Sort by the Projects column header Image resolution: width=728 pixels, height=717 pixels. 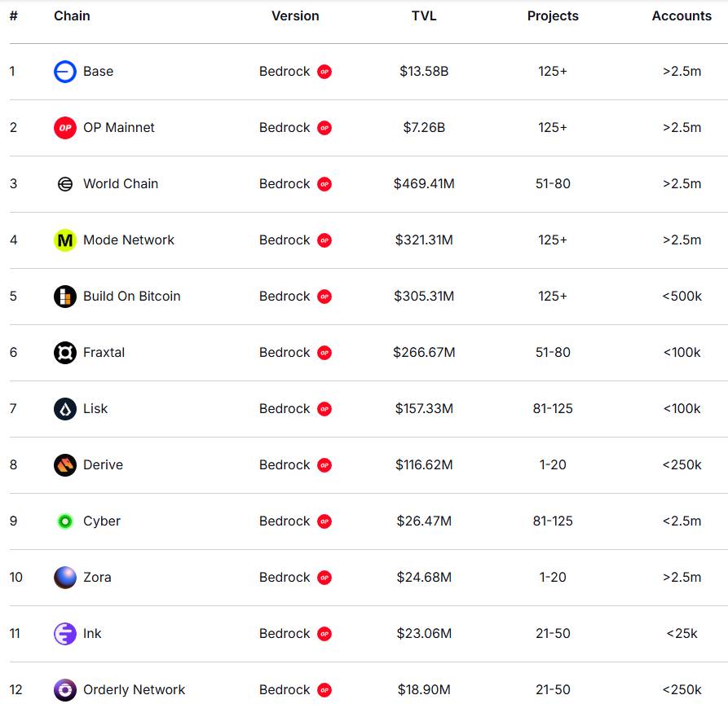click(x=553, y=15)
